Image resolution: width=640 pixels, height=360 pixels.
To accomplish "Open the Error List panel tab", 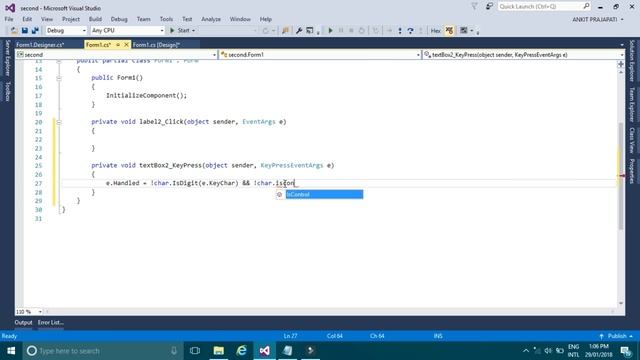I will pos(51,322).
